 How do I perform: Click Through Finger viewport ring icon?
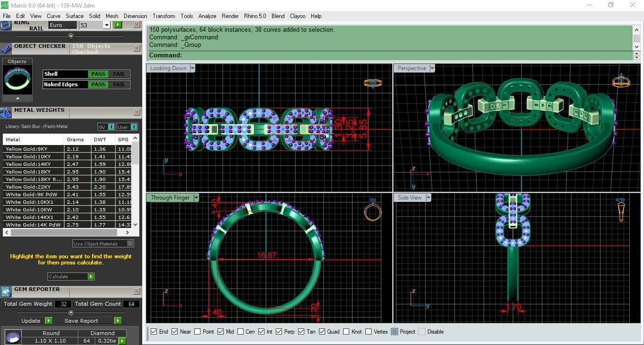[x=372, y=211]
